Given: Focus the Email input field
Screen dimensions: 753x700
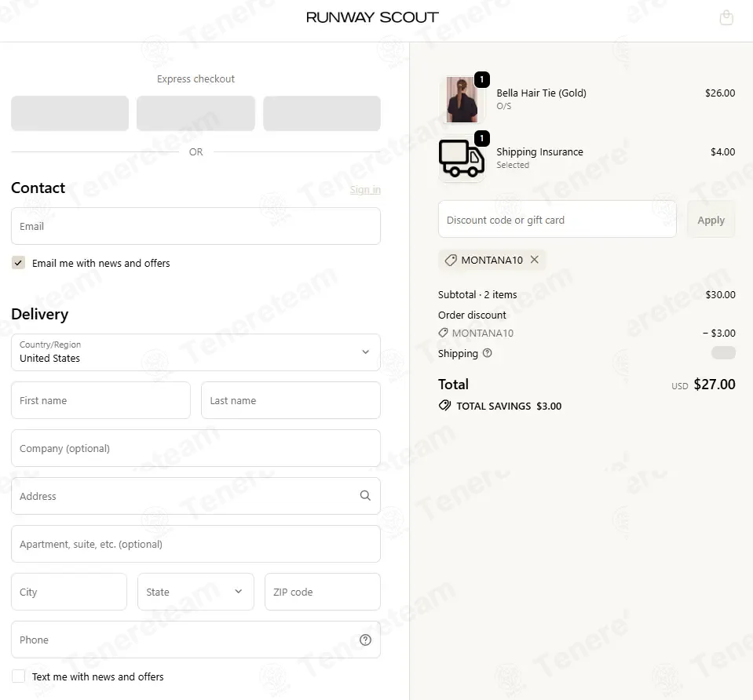Looking at the screenshot, I should (x=196, y=226).
